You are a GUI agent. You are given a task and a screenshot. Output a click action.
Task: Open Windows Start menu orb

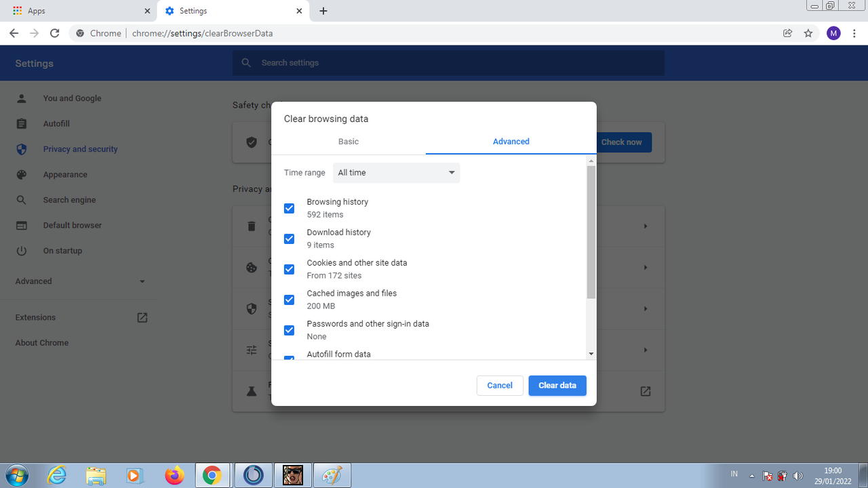[x=16, y=475]
